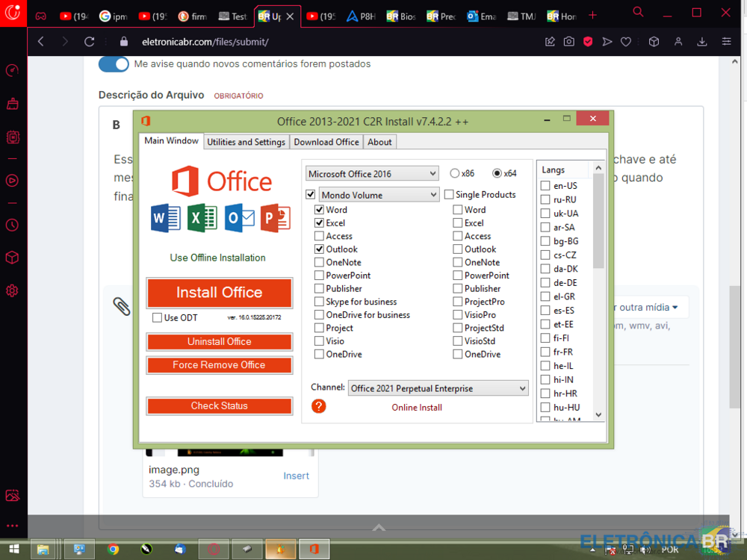Open the Download Office tab
The width and height of the screenshot is (747, 560).
pos(326,142)
